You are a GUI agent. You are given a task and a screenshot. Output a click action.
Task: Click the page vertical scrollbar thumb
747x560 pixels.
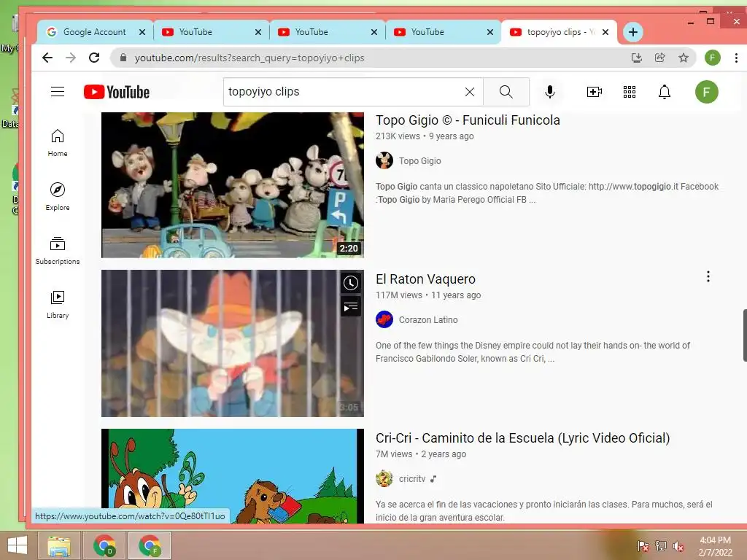(745, 335)
